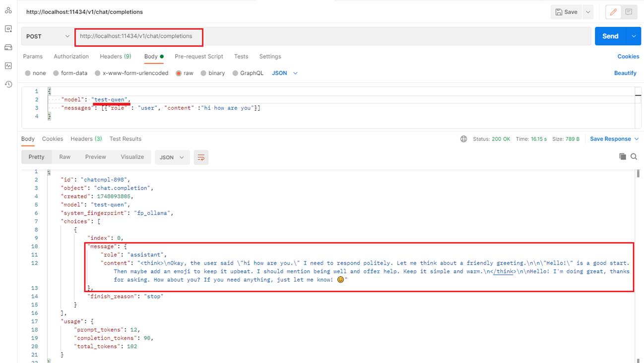Open the response JSON format dropdown
This screenshot has height=363, width=644.
pos(172,157)
